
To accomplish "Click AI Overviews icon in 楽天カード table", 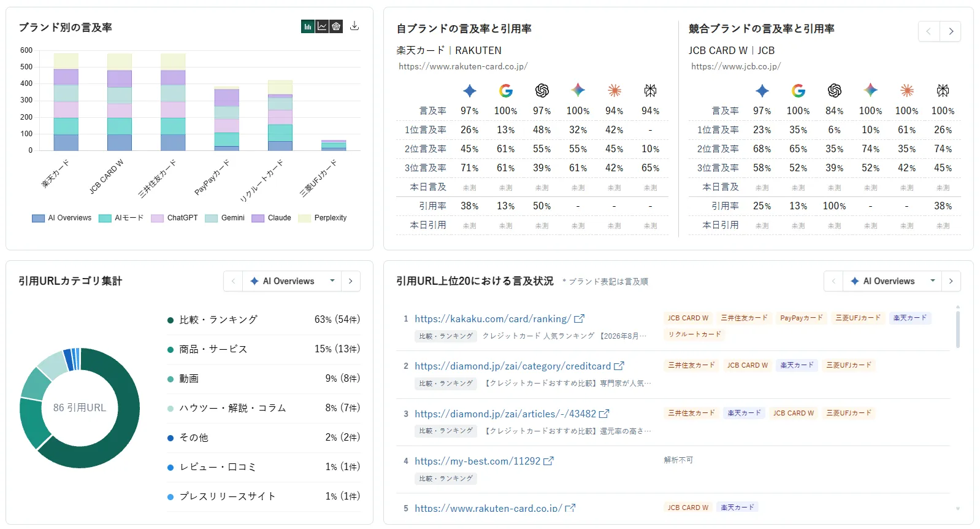I will (x=470, y=91).
